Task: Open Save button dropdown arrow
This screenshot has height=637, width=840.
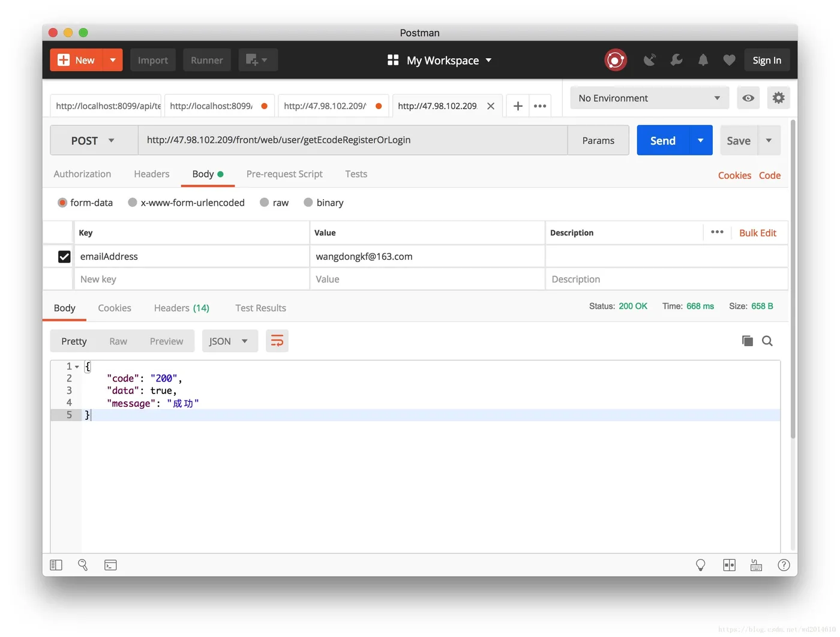Action: pos(769,140)
